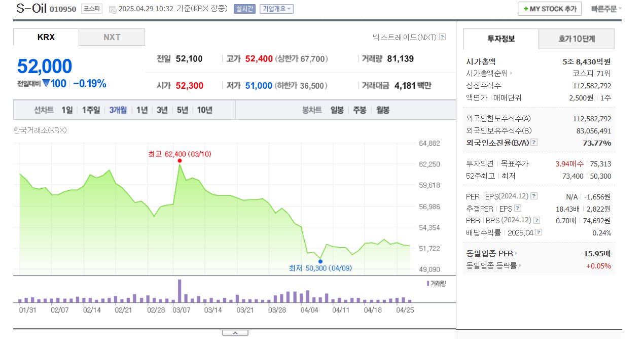Click the arrow beside 동일업종 등락률
Image resolution: width=644 pixels, height=339 pixels.
[520, 265]
